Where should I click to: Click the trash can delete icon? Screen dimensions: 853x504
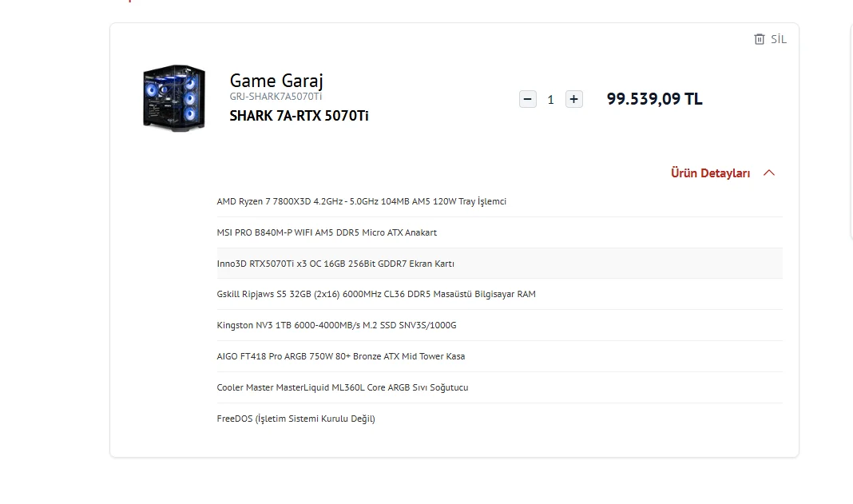pos(760,39)
